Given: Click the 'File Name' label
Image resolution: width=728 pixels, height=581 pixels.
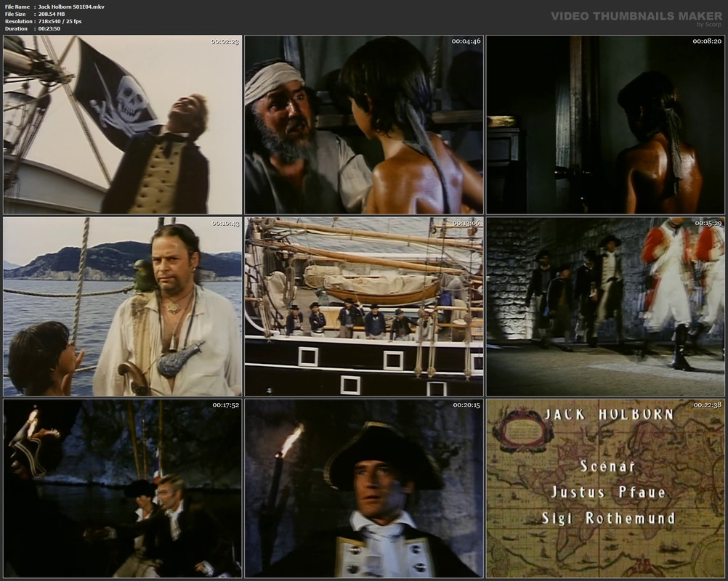Looking at the screenshot, I should (17, 7).
